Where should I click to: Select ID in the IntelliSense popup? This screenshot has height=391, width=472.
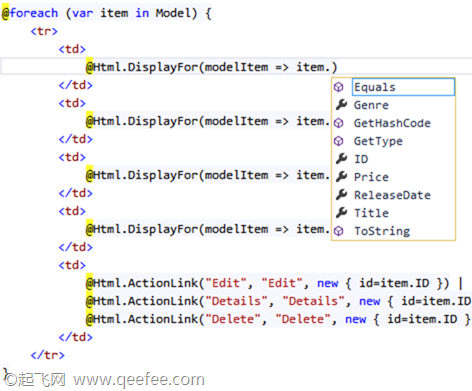pyautogui.click(x=361, y=159)
